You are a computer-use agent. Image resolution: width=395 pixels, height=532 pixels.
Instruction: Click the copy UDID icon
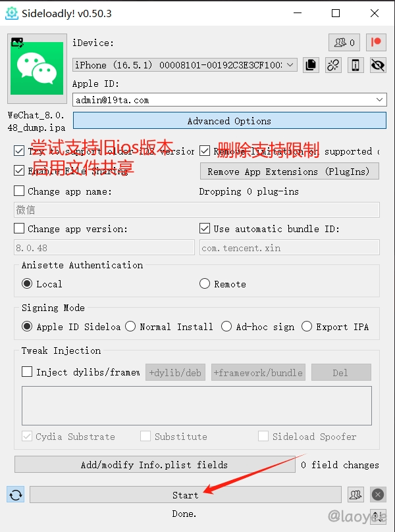pyautogui.click(x=311, y=65)
